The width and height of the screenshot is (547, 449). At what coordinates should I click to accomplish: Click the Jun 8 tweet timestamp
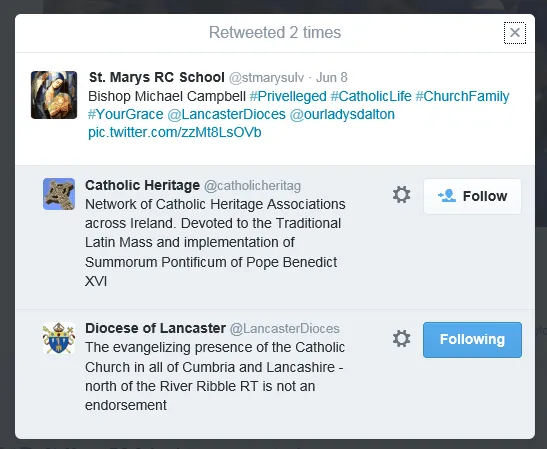pyautogui.click(x=332, y=77)
